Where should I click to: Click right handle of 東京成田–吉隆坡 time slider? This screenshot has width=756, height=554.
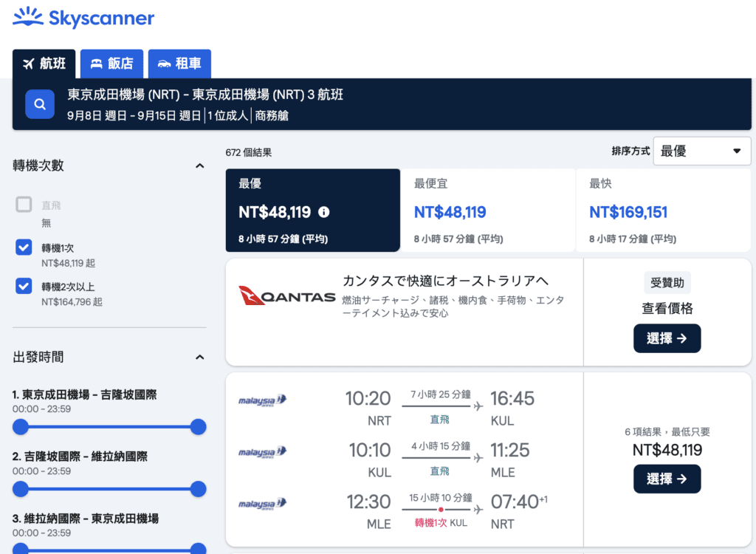click(x=198, y=427)
